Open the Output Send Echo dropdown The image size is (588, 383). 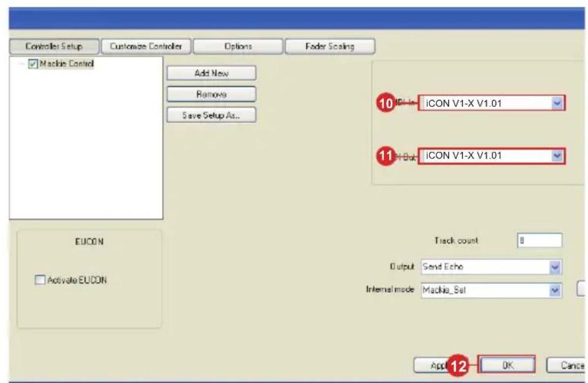coord(491,267)
